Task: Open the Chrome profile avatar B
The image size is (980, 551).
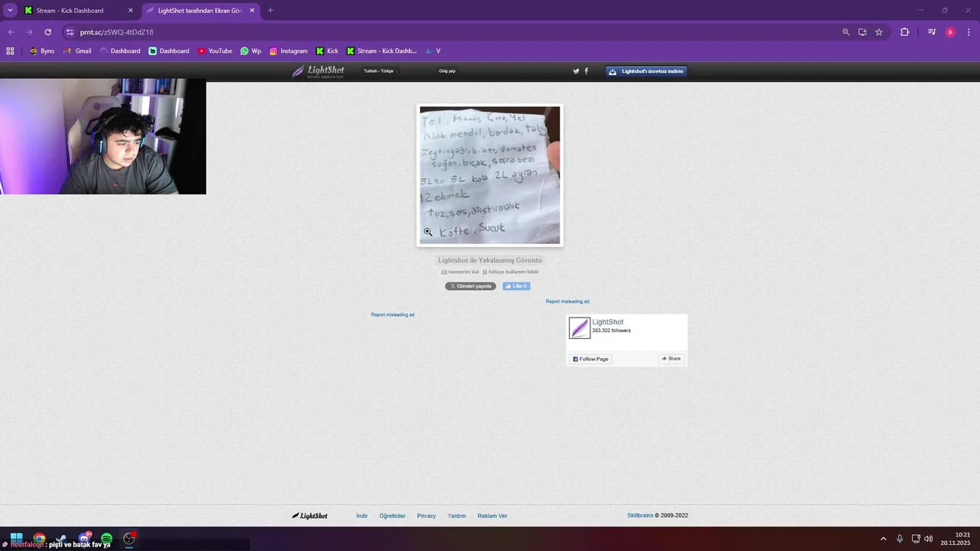Action: coord(950,32)
